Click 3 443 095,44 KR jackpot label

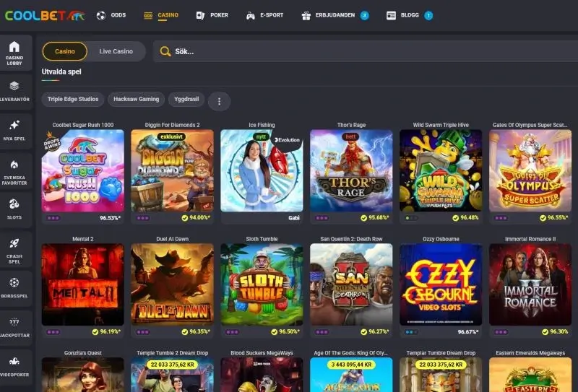(x=351, y=365)
